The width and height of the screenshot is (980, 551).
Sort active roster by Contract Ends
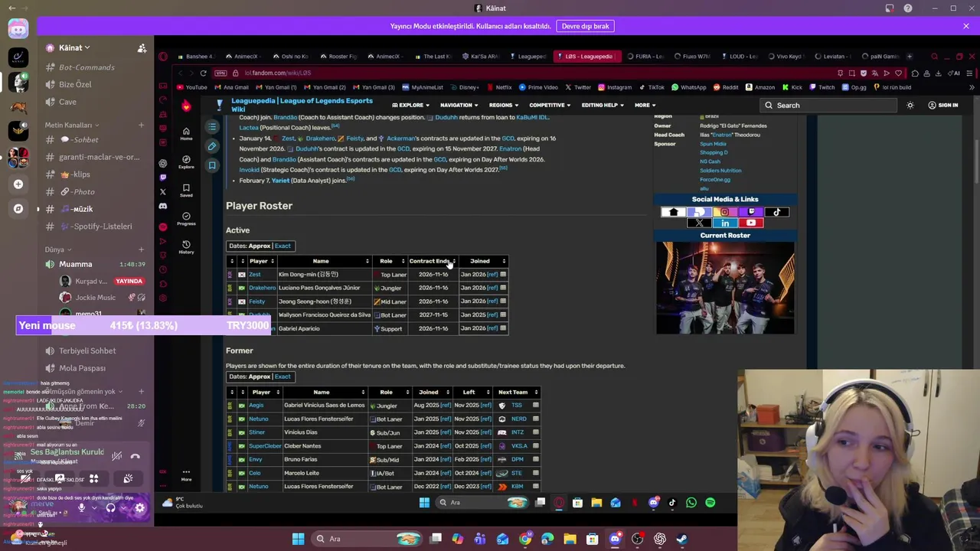click(432, 261)
